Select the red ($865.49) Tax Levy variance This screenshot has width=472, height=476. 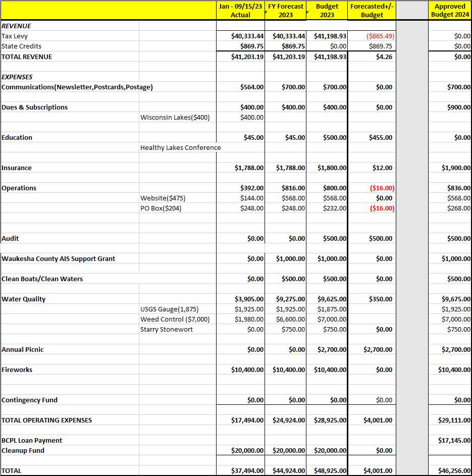380,36
